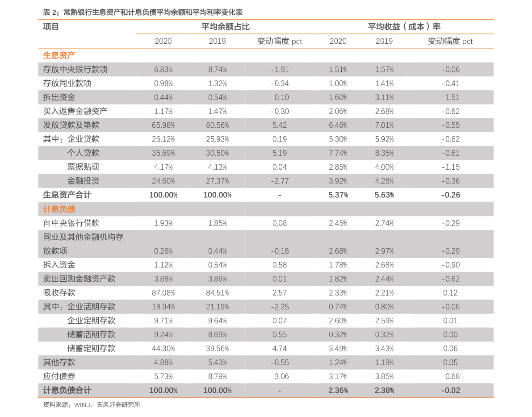This screenshot has width=532, height=417.
Task: Select the 65.98% cell in loans row
Action: click(x=163, y=125)
